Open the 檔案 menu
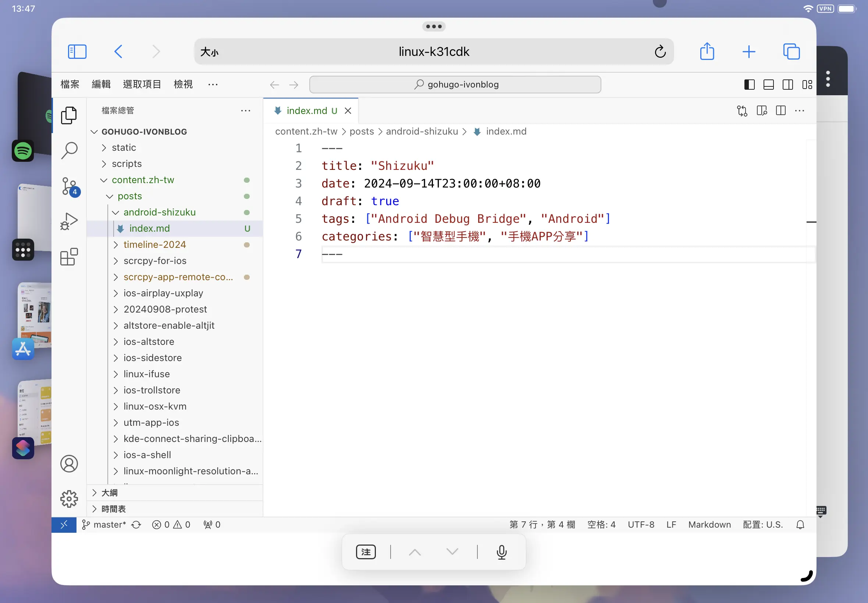This screenshot has width=868, height=603. [70, 84]
